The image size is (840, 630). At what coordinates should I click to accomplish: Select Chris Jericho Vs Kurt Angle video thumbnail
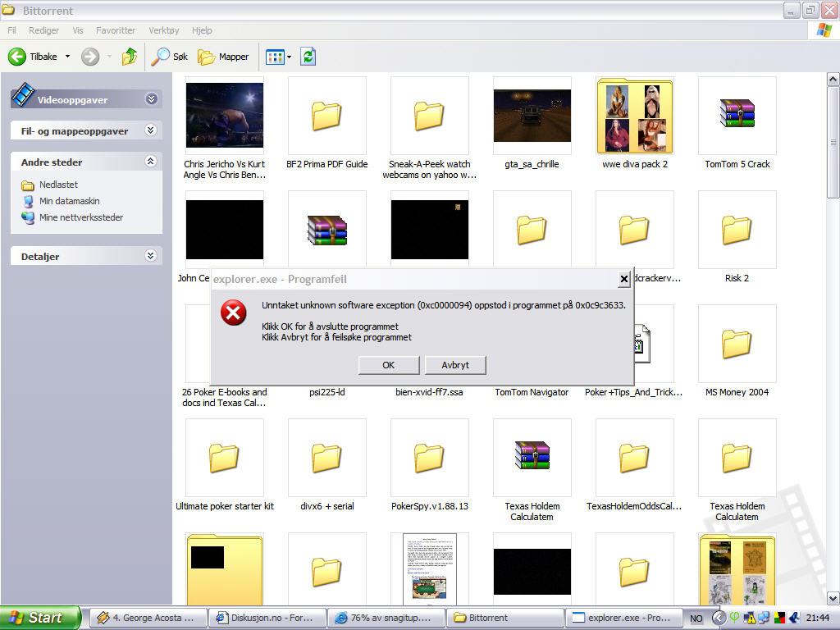[x=225, y=115]
